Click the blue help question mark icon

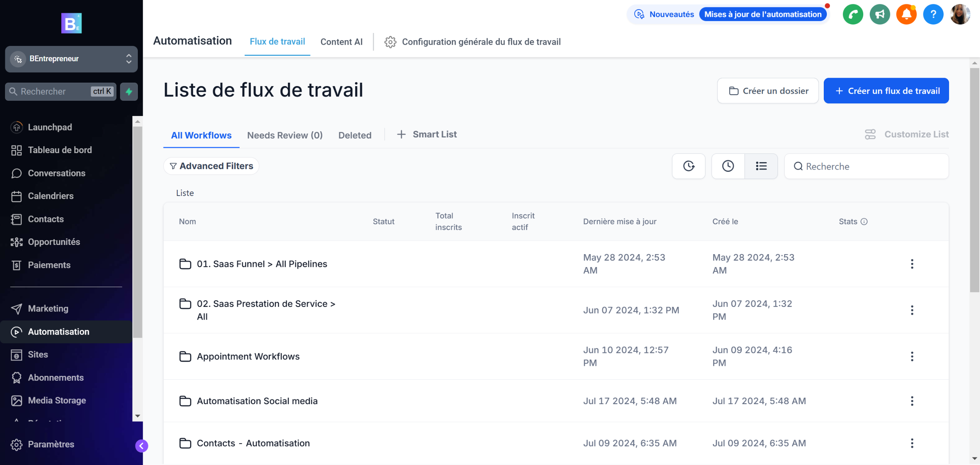point(933,15)
